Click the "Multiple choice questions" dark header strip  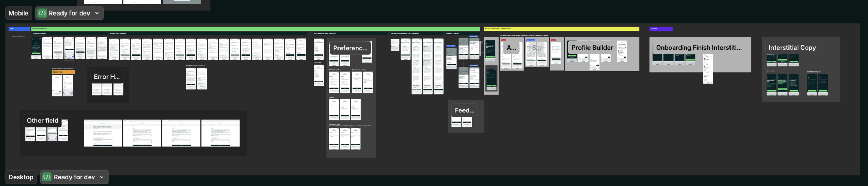click(208, 33)
